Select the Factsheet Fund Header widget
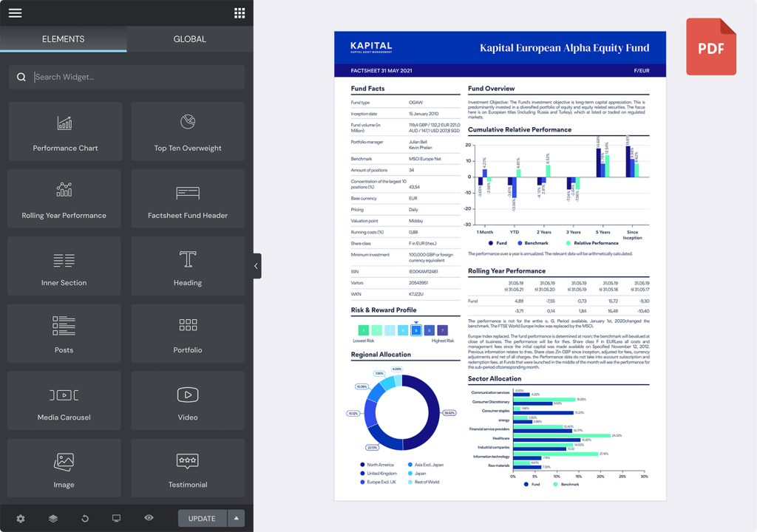757x532 pixels. pos(188,199)
